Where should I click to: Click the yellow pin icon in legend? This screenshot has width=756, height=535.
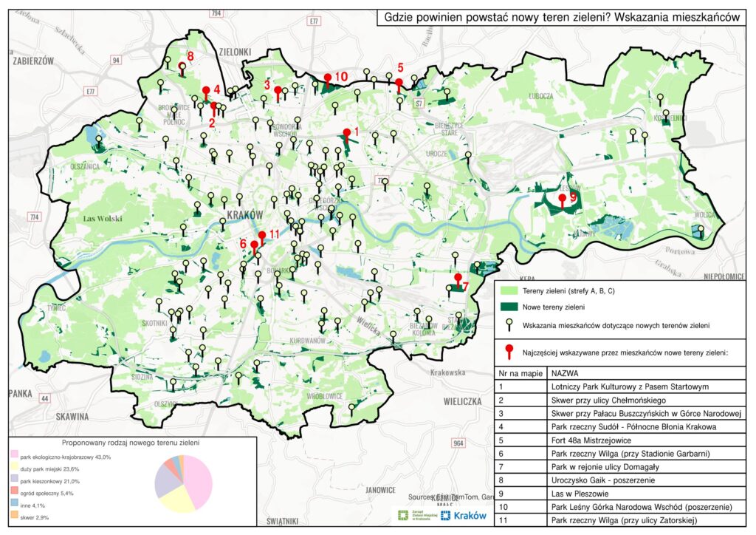click(x=508, y=324)
